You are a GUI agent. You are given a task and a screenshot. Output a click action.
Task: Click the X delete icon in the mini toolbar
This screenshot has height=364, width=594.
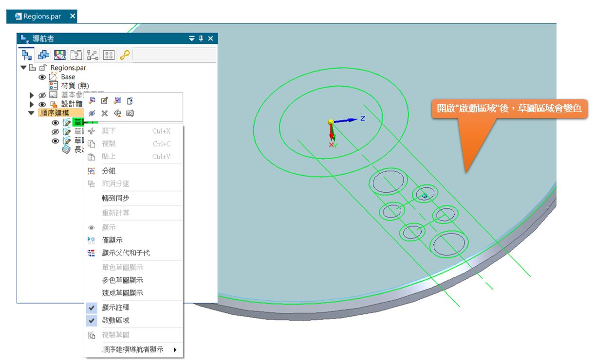pyautogui.click(x=104, y=113)
